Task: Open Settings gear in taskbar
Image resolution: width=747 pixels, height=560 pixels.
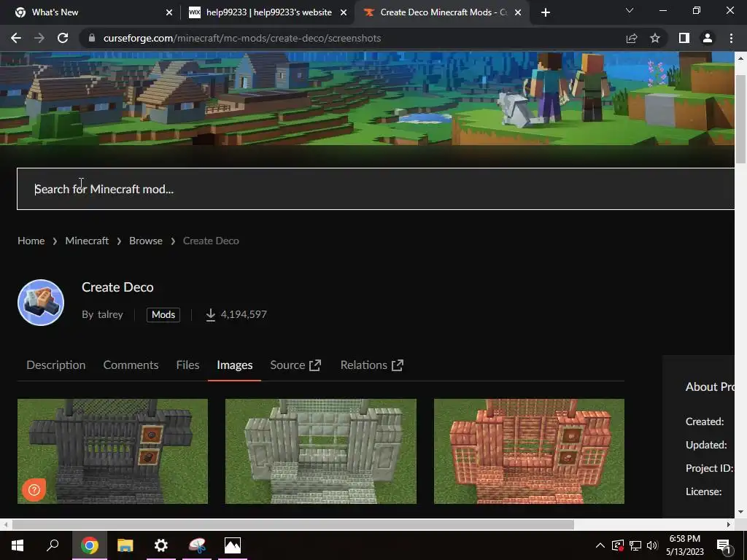Action: pos(161,545)
